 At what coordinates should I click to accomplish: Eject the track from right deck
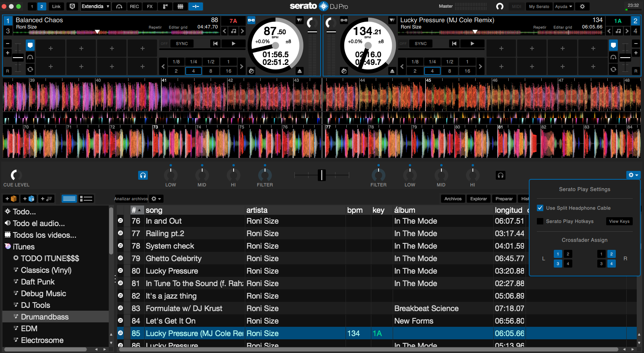(x=392, y=71)
